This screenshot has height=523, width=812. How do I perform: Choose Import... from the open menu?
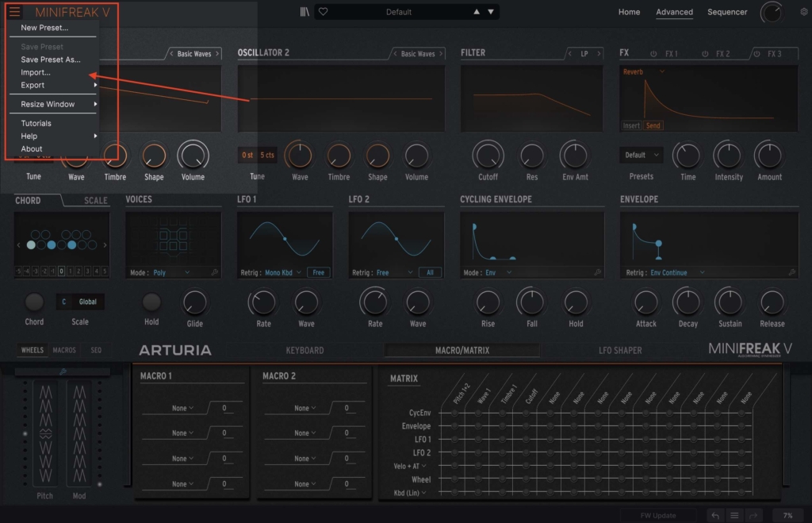[x=36, y=72]
